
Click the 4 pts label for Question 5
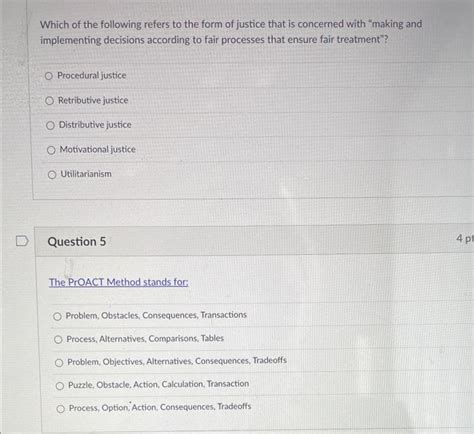[465, 239]
